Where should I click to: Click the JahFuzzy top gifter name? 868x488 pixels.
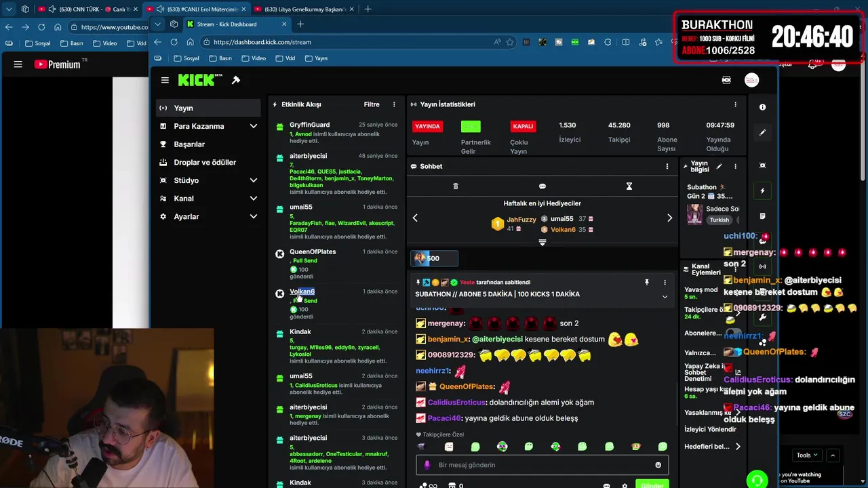pos(521,220)
